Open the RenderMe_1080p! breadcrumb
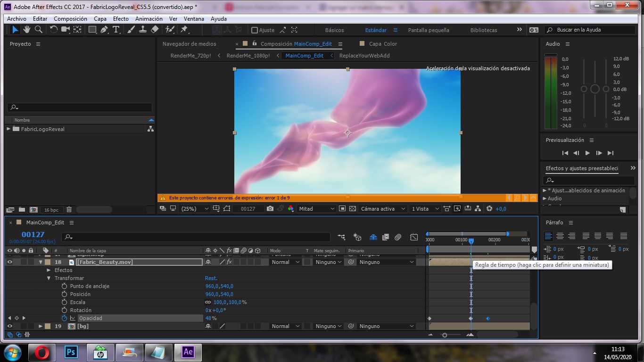Viewport: 644px width, 362px height. click(x=248, y=56)
